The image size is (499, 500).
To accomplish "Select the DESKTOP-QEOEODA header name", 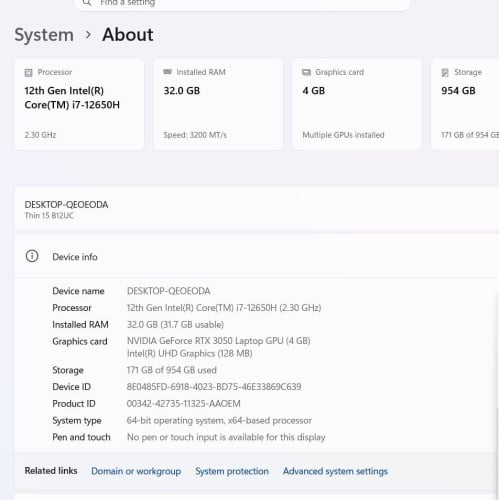I will coord(66,205).
